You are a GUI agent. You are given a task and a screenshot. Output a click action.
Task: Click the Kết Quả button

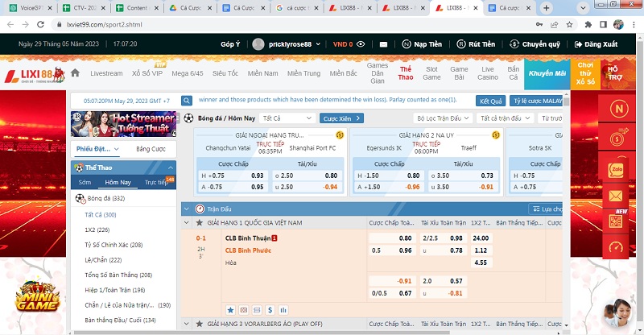pyautogui.click(x=491, y=101)
